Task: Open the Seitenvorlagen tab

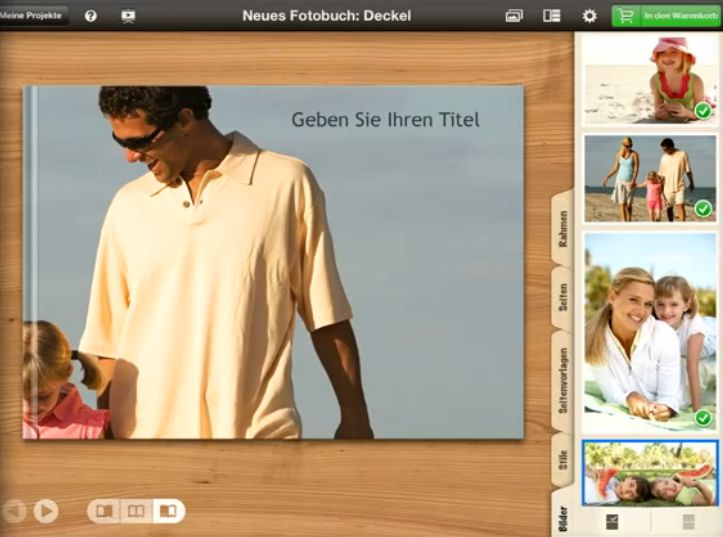Action: click(x=563, y=380)
